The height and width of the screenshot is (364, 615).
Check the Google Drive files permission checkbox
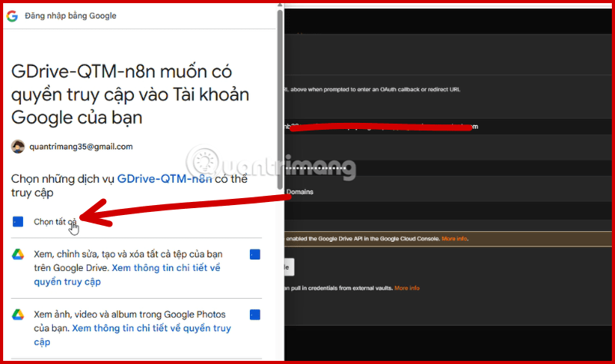pyautogui.click(x=255, y=255)
